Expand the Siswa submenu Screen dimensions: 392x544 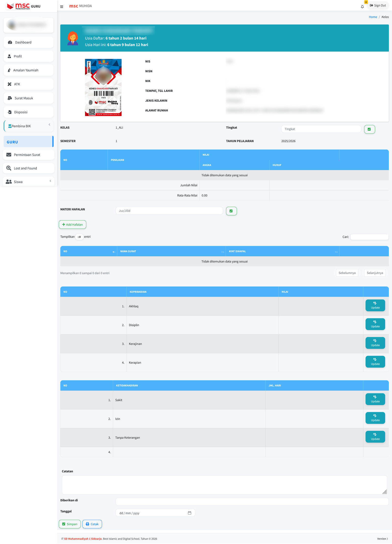coord(50,181)
